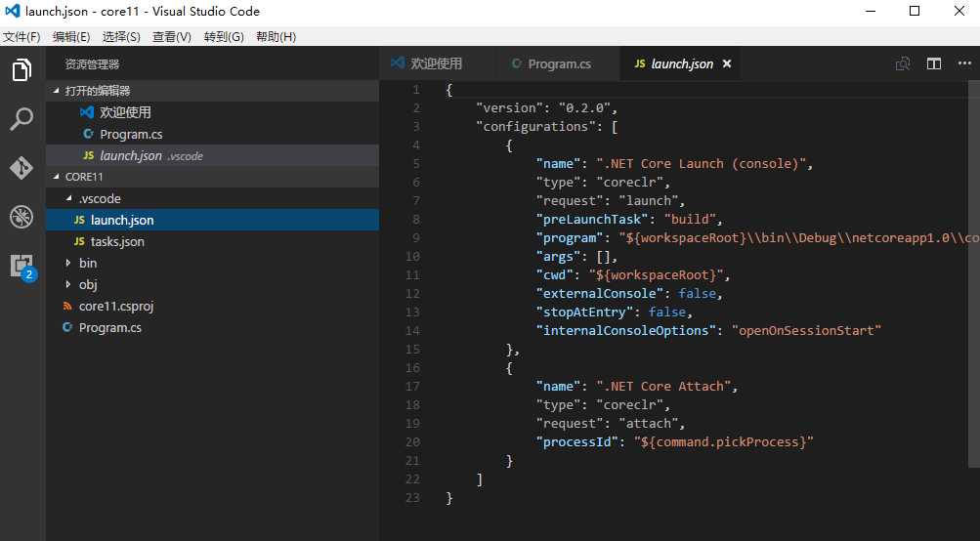
Task: Collapse the .vscode folder
Action: tap(68, 198)
